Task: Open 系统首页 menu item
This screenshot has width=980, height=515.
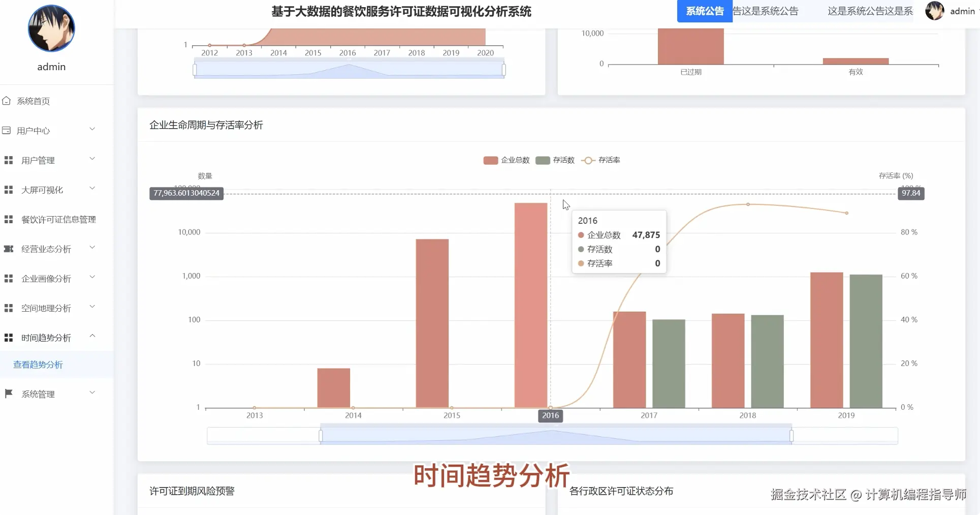Action: [56, 101]
